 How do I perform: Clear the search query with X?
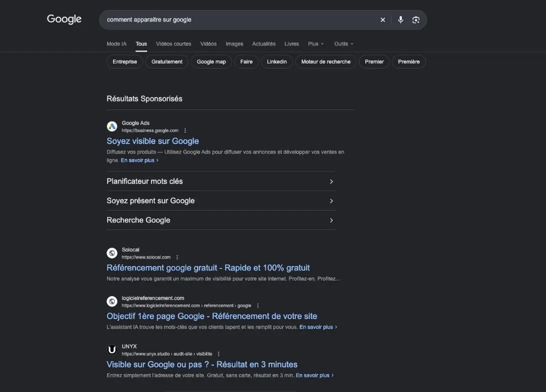(x=383, y=20)
